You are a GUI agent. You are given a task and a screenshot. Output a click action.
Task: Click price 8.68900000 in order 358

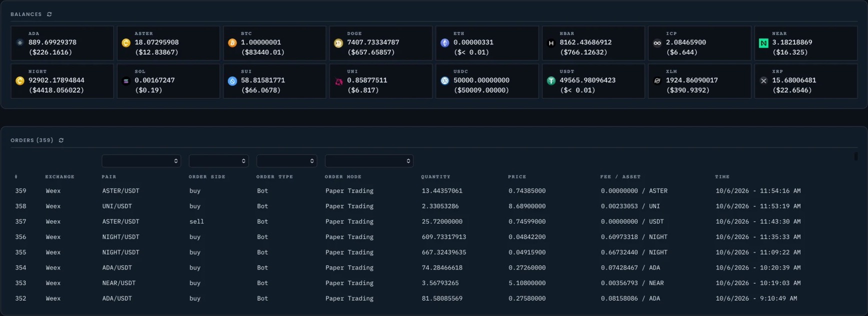pos(527,206)
